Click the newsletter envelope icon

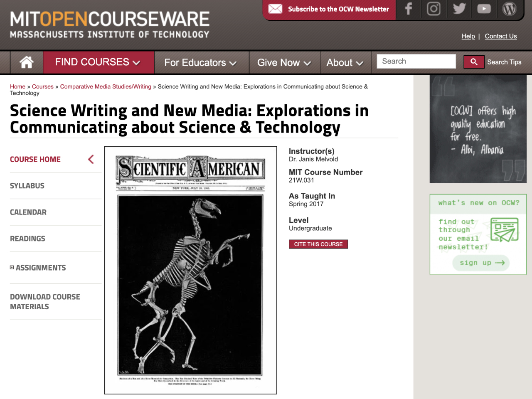click(x=275, y=9)
